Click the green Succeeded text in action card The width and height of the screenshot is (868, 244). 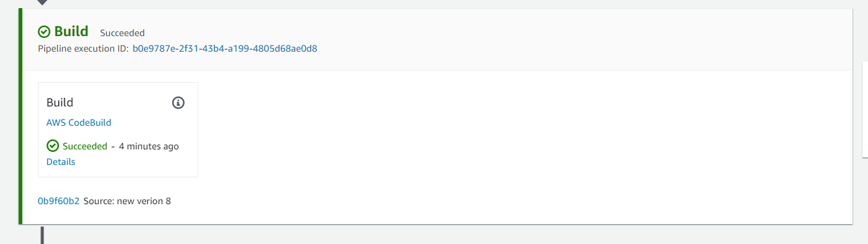pyautogui.click(x=85, y=146)
